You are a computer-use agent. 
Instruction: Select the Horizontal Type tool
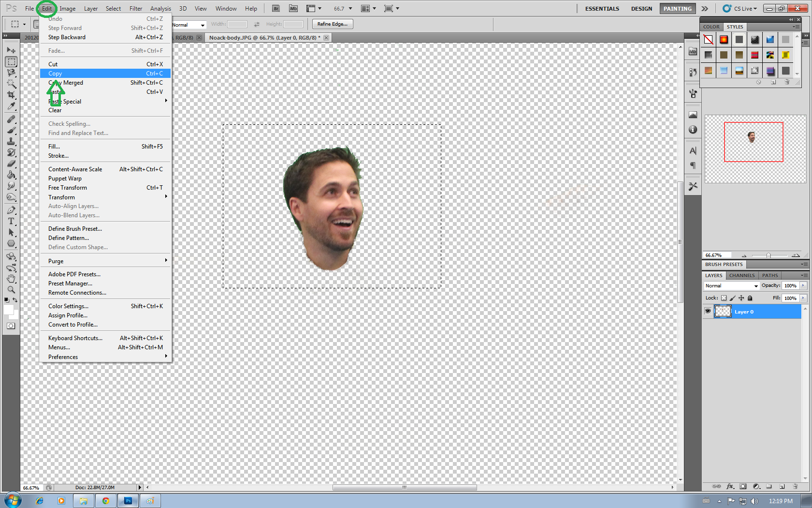pos(11,221)
